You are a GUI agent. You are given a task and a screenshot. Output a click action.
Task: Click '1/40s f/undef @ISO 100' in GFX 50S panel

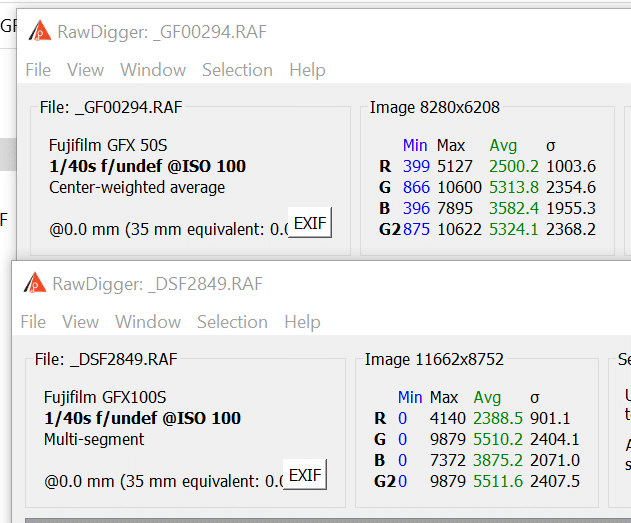click(x=147, y=166)
